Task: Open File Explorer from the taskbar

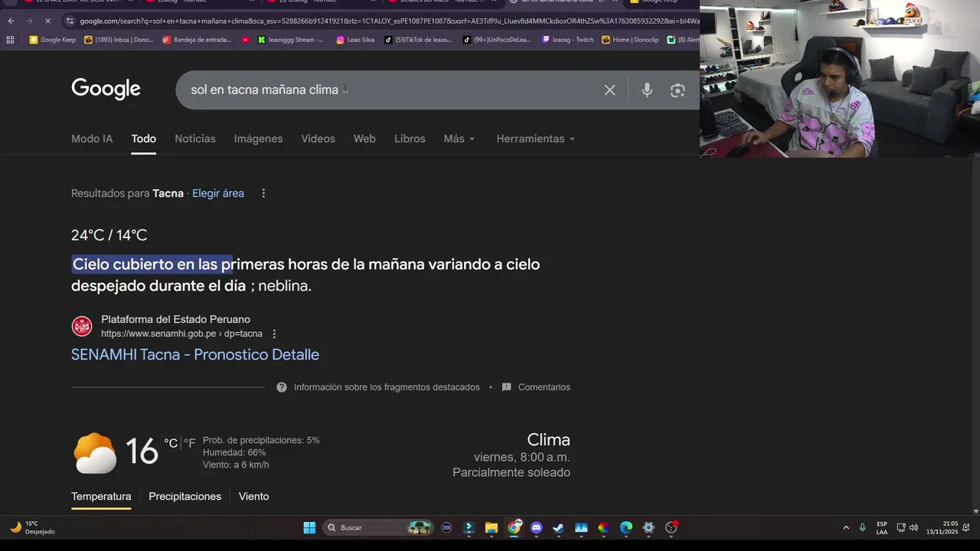Action: click(491, 527)
